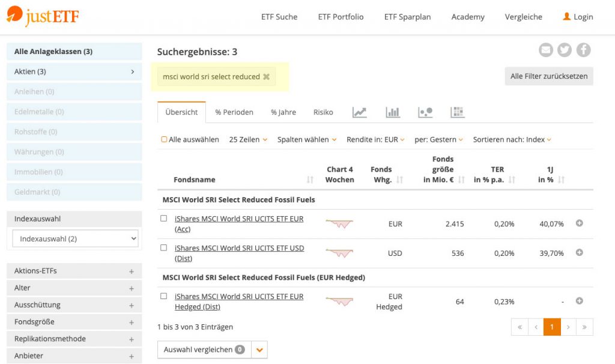Open ETF Portfolio menu
This screenshot has width=615, height=364.
coord(341,17)
